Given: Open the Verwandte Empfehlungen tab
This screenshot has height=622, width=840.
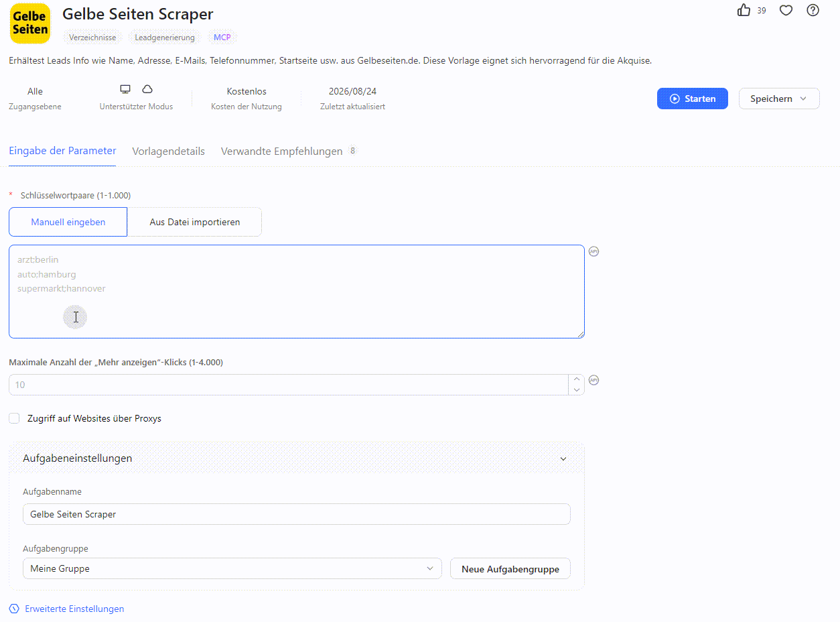Looking at the screenshot, I should tap(281, 151).
